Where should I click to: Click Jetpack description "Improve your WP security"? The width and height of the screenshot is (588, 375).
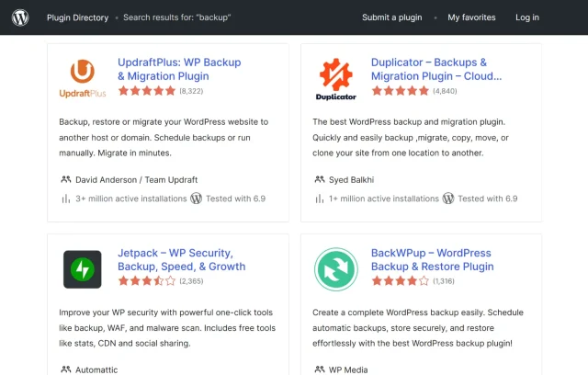tap(167, 328)
